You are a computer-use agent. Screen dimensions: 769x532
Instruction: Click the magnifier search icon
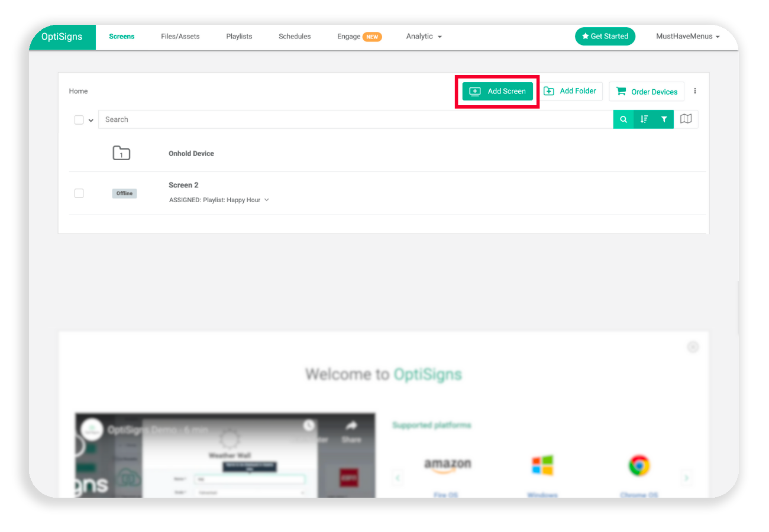623,119
